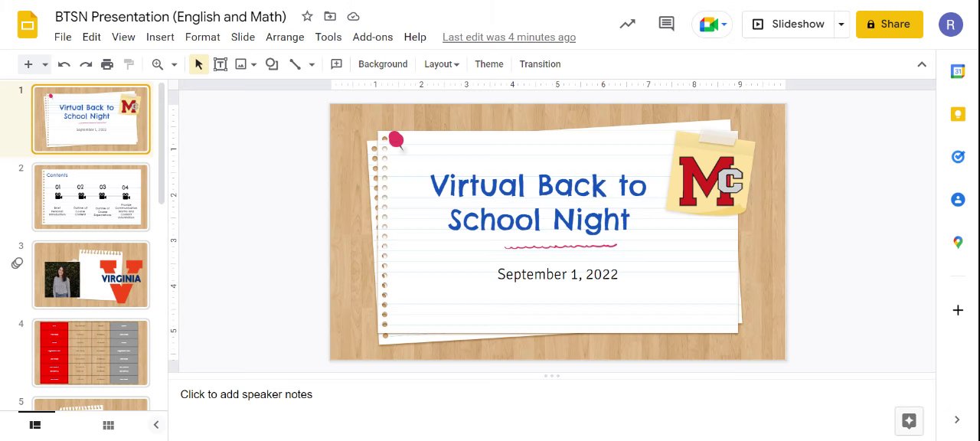Open Google Calendar in side panel
Screen dimensions: 980x441
pyautogui.click(x=958, y=71)
